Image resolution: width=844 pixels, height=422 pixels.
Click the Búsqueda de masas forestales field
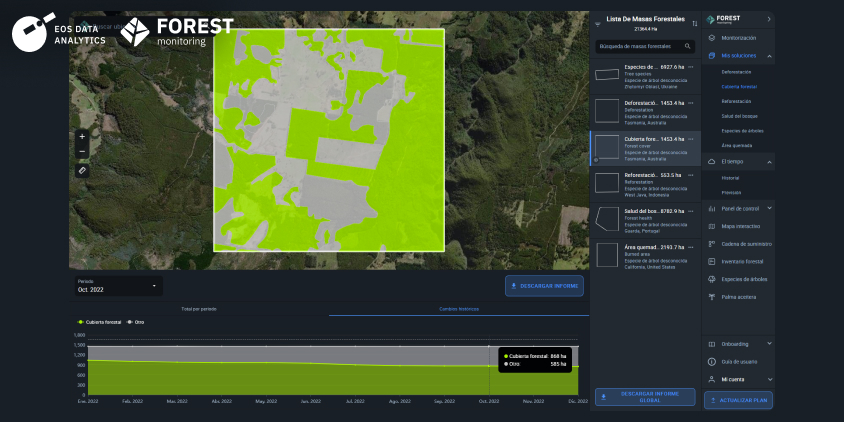point(645,46)
